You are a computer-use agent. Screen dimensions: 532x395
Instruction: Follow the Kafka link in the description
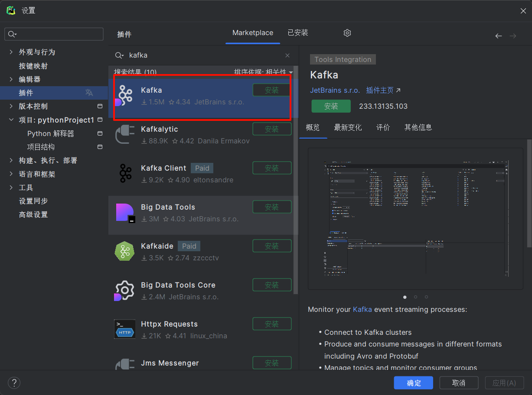362,310
